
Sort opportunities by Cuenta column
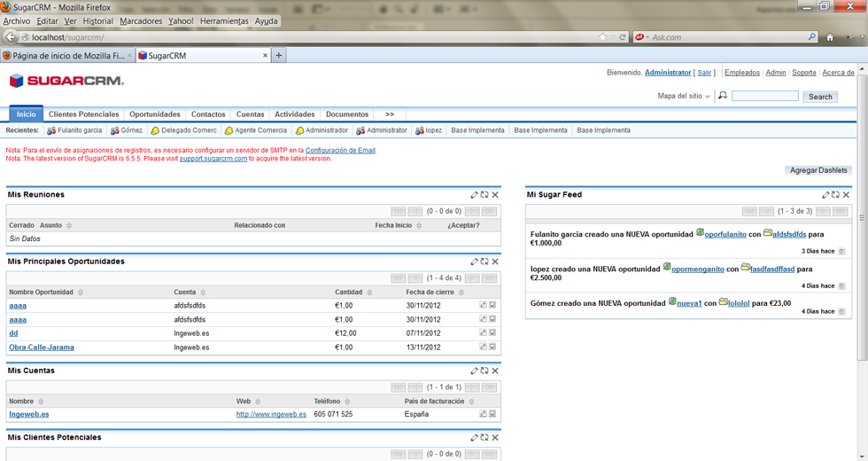tap(190, 292)
